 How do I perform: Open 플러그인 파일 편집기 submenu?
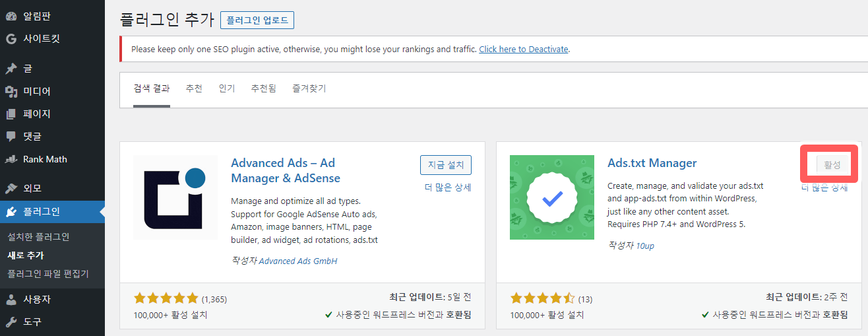coord(47,274)
